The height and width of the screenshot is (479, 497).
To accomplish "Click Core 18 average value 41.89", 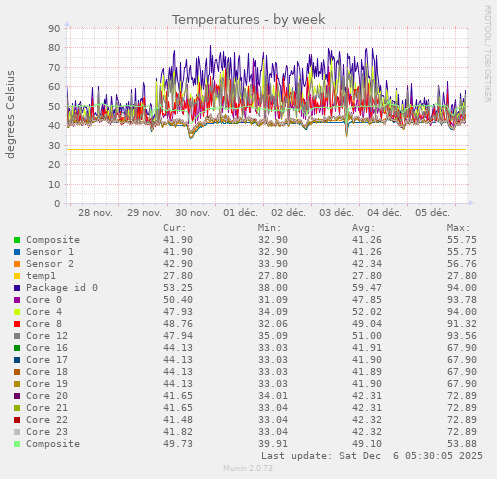I will point(367,372).
